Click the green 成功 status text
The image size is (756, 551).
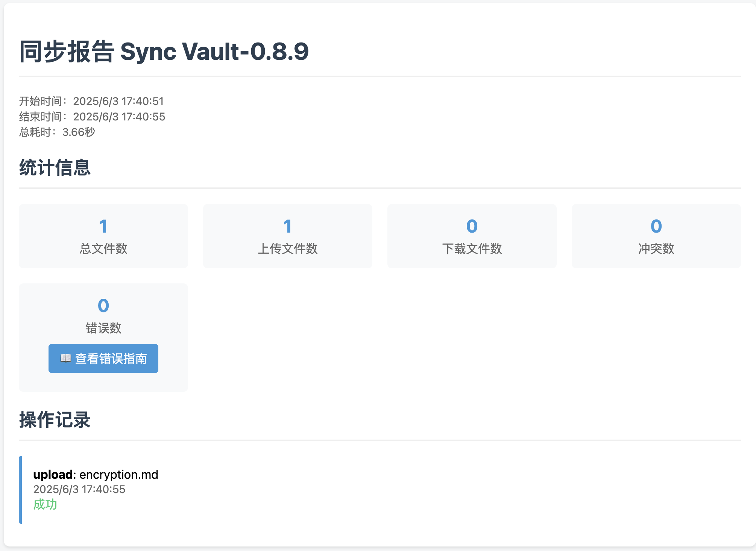[45, 504]
